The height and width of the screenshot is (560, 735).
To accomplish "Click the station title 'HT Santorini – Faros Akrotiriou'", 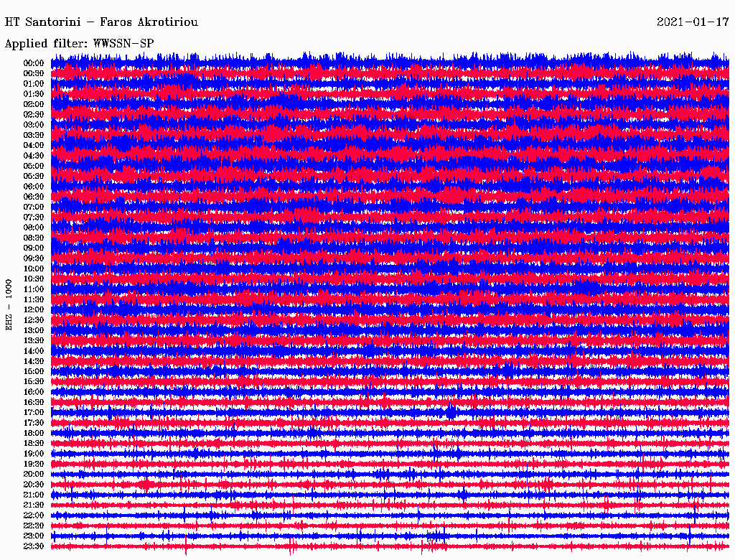I will (101, 22).
